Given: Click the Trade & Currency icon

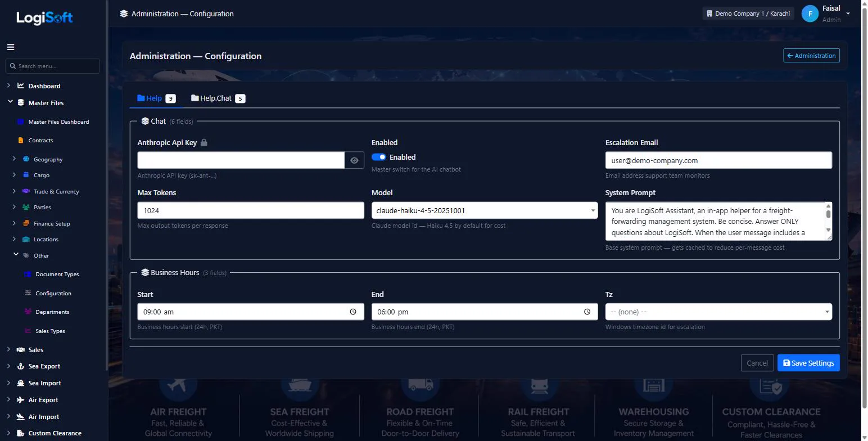Looking at the screenshot, I should [26, 191].
